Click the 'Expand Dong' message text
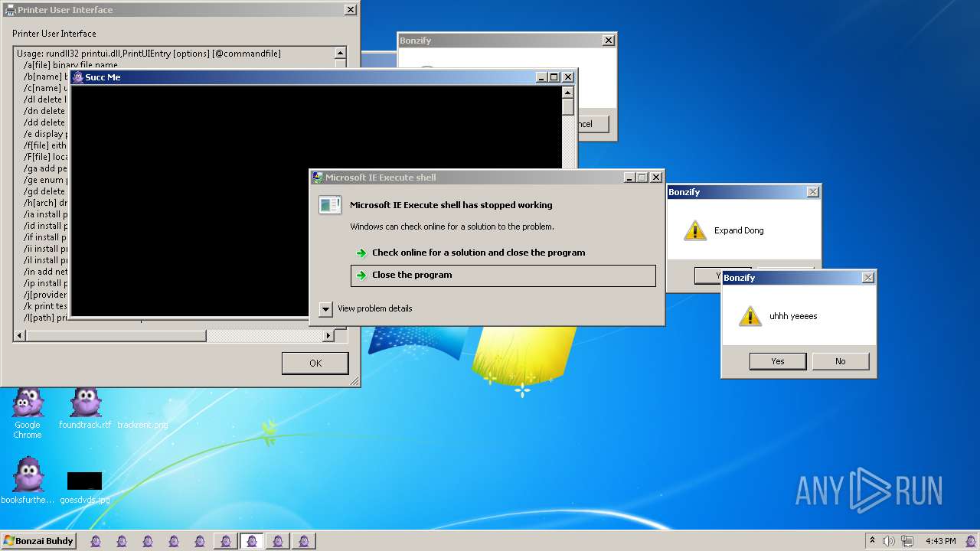The height and width of the screenshot is (551, 980). coord(739,230)
